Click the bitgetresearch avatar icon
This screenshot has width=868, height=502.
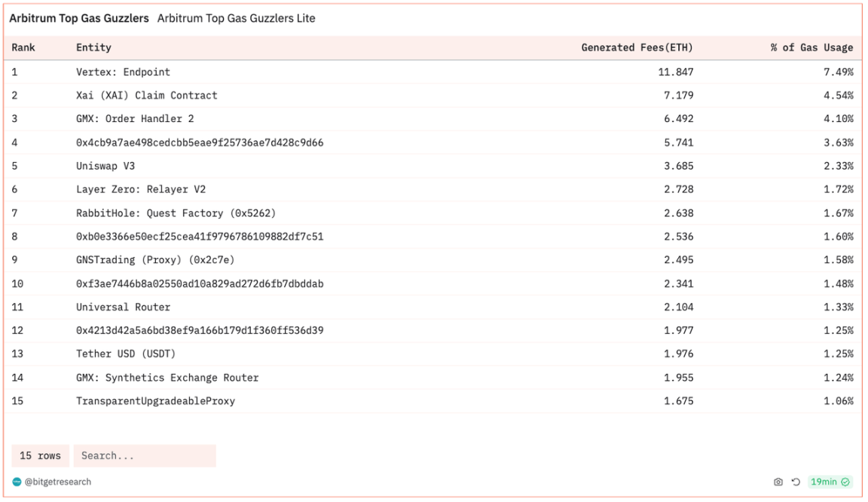coord(17,482)
